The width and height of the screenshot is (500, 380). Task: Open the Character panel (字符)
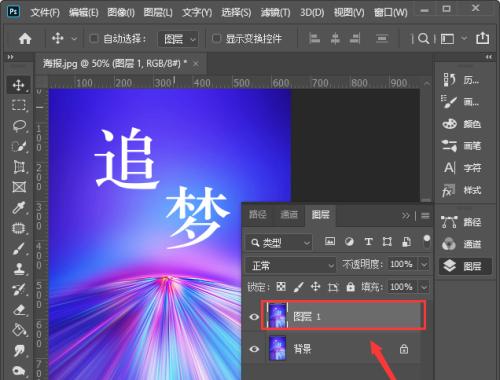coord(462,168)
